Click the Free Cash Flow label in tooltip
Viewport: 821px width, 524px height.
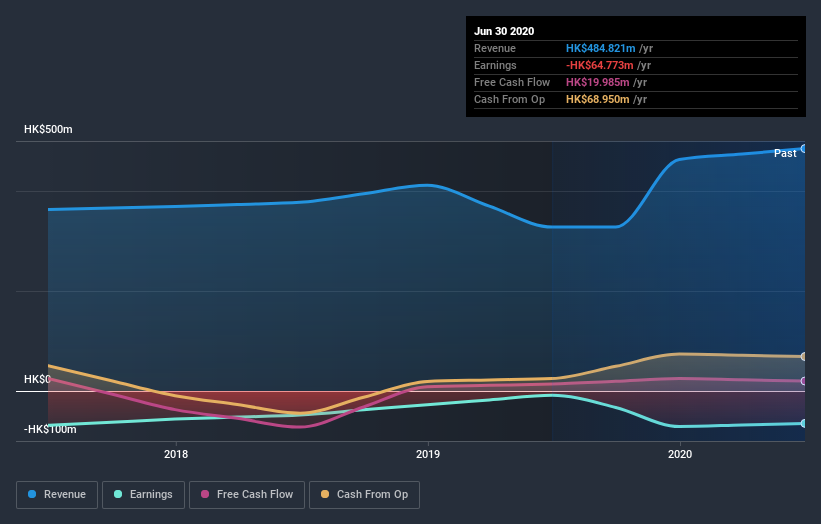(512, 82)
